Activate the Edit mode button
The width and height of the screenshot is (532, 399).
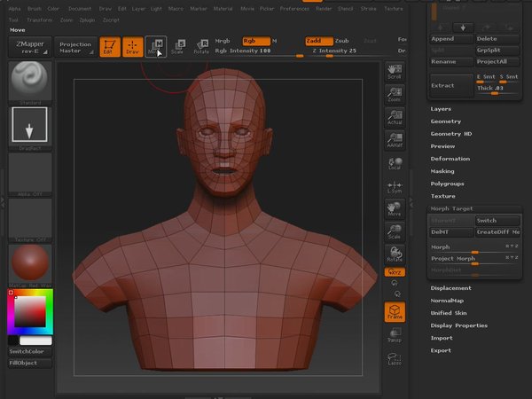pos(110,47)
